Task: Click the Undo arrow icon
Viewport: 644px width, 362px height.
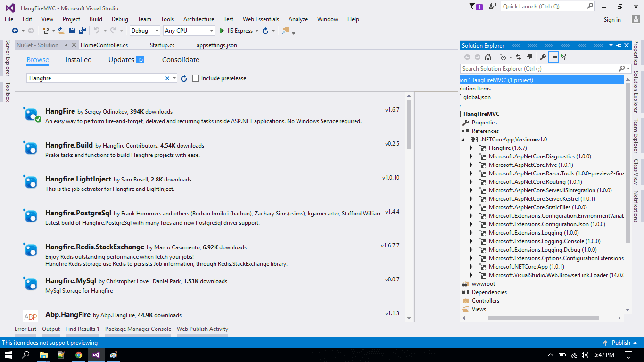Action: [96, 31]
